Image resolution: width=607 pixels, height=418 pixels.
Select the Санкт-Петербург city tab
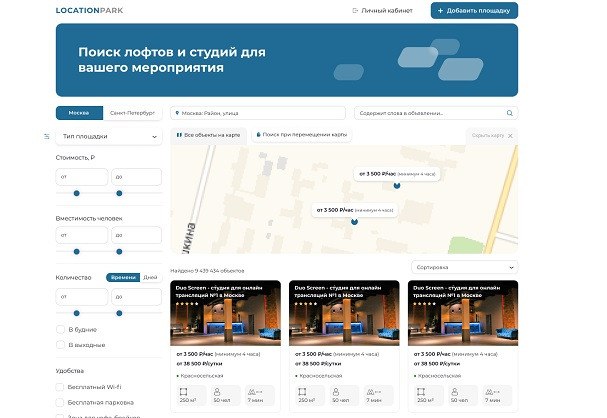[132, 113]
